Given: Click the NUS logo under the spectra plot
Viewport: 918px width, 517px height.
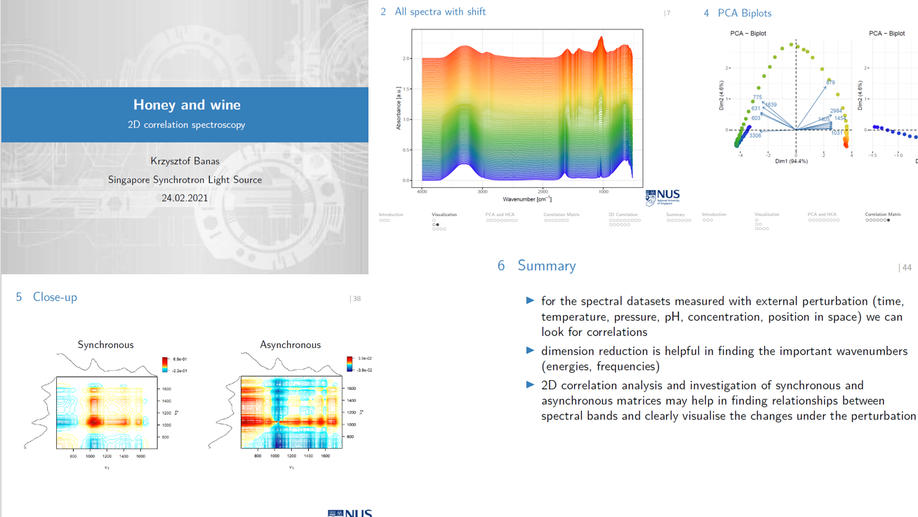Looking at the screenshot, I should [662, 197].
